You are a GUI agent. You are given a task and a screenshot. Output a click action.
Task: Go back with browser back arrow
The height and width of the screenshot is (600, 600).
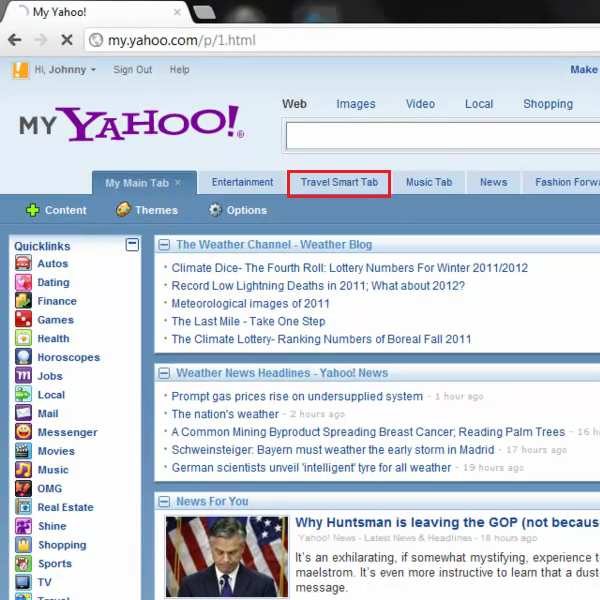(15, 39)
